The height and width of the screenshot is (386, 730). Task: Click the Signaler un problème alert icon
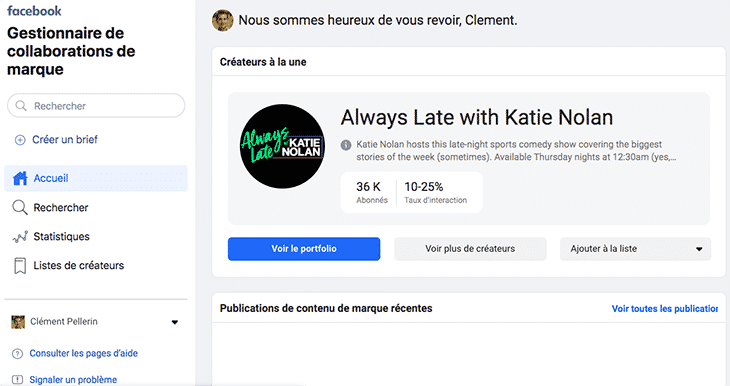(17, 379)
